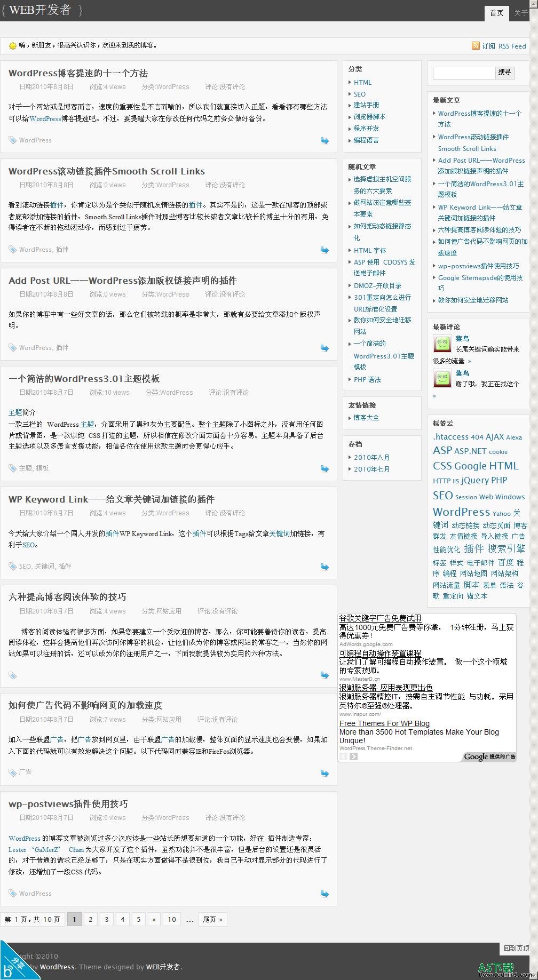Screen dimensions: 538x980
Task: Open archive 2010年八月
Action: click(x=371, y=458)
